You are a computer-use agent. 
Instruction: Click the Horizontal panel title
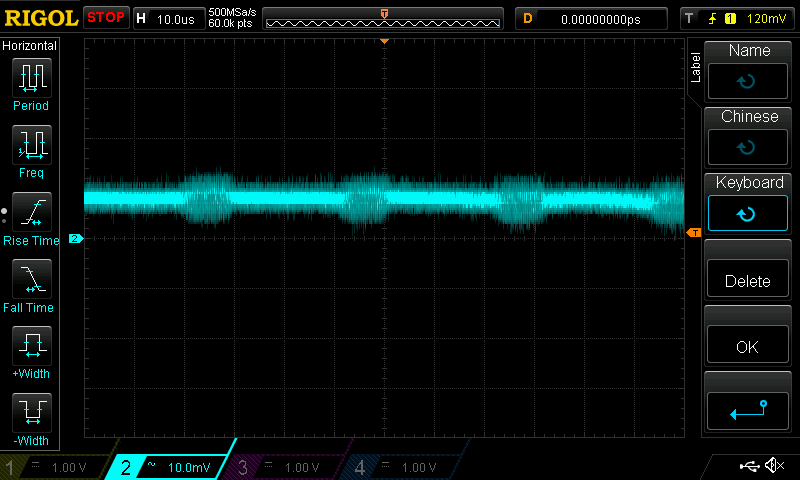pyautogui.click(x=30, y=46)
